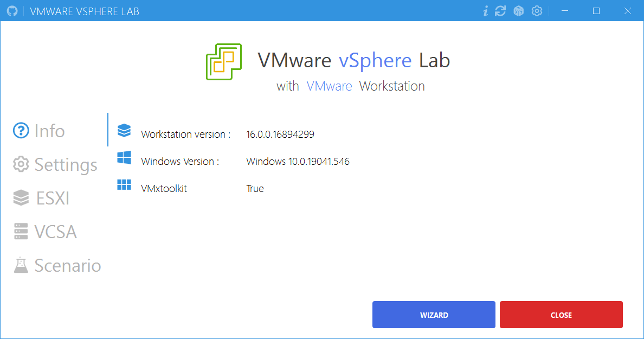The width and height of the screenshot is (644, 339).
Task: Click the Workstation version label
Action: (185, 135)
